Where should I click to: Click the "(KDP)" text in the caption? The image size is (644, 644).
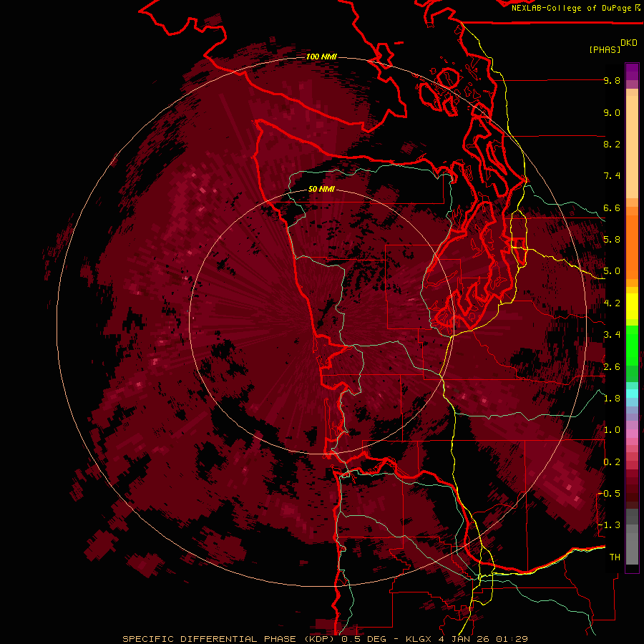click(x=319, y=639)
